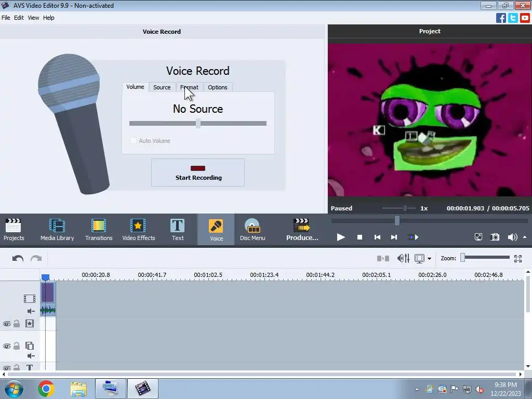
Task: Open the Projects panel
Action: pos(14,229)
